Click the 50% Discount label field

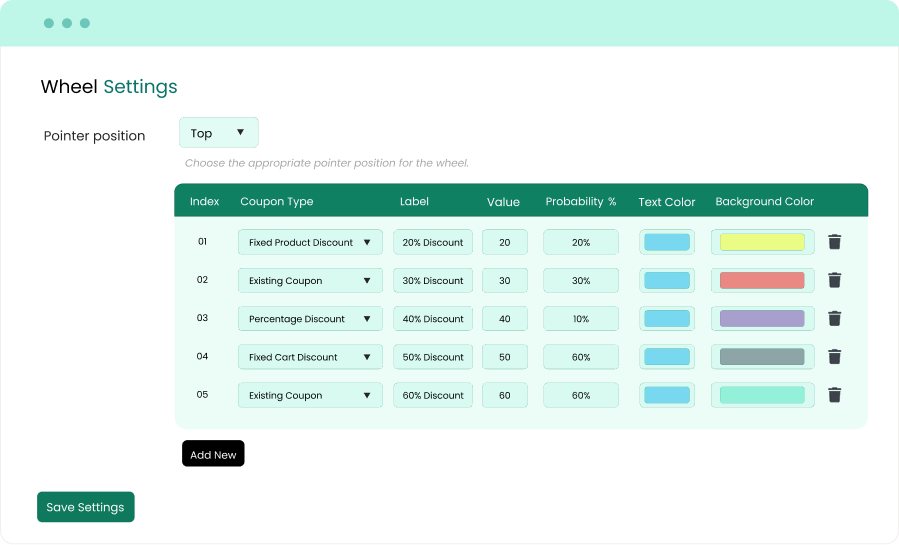click(433, 357)
